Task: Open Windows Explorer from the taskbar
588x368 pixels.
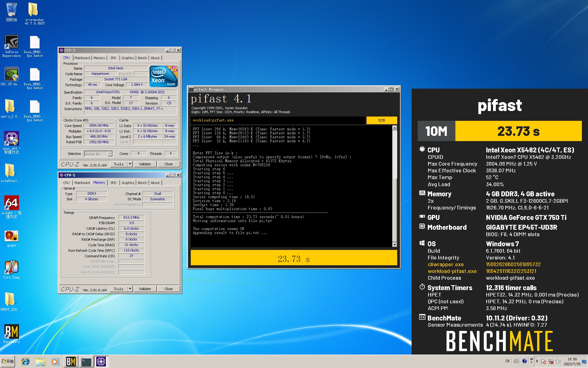Action: coord(40,362)
